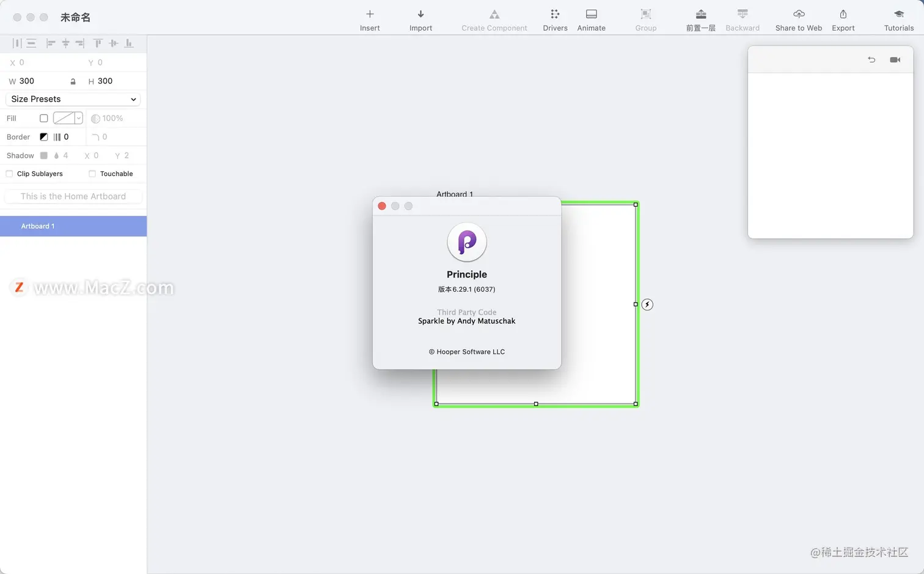Click the Principle app logo in About dialog

pos(467,242)
